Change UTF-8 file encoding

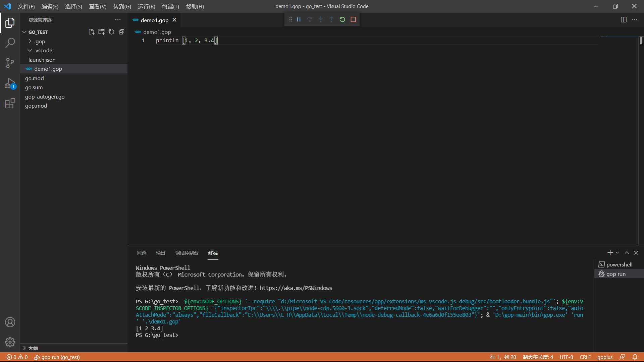pos(566,357)
